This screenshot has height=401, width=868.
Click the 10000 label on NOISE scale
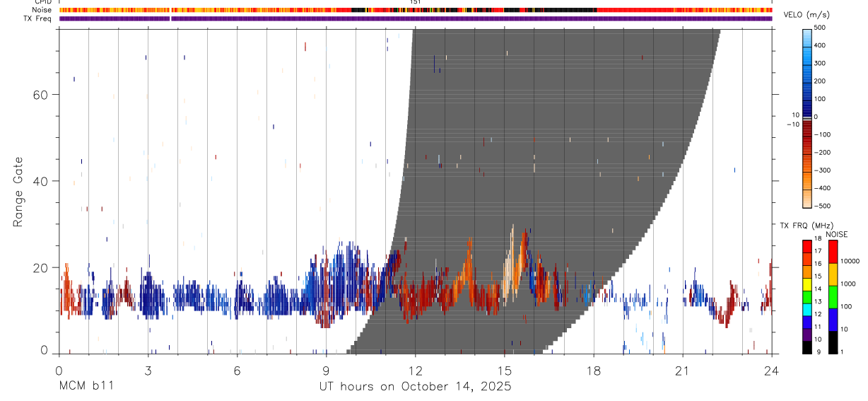[849, 261]
